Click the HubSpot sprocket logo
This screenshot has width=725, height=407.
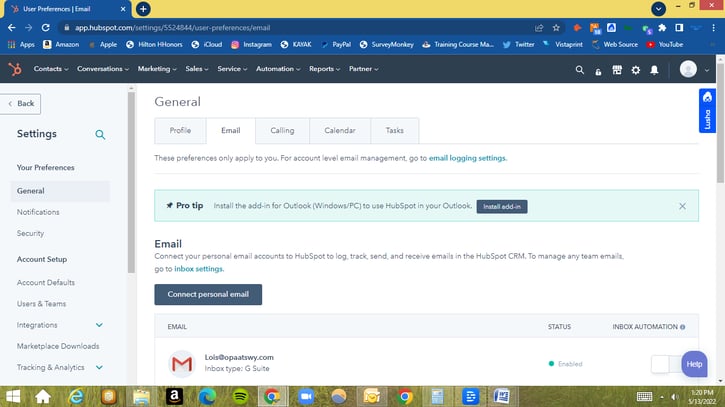(x=15, y=69)
